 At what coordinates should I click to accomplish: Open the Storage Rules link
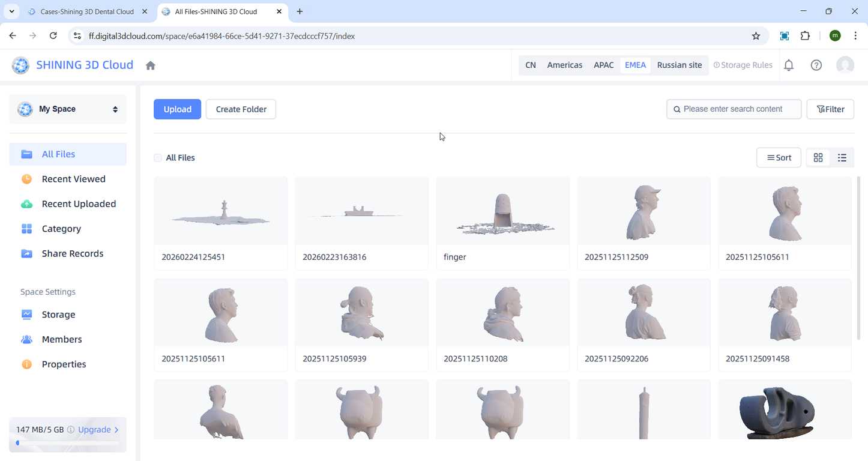point(743,65)
